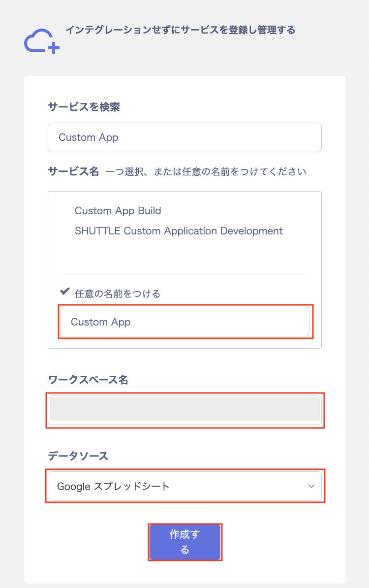369x588 pixels.
Task: Select the 任意の名前をつける option label
Action: click(118, 294)
